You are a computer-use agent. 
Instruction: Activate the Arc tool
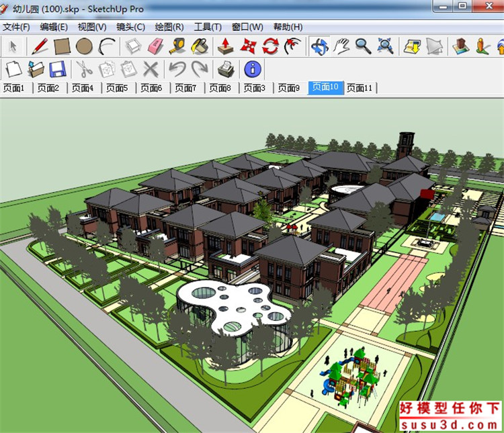click(x=107, y=46)
